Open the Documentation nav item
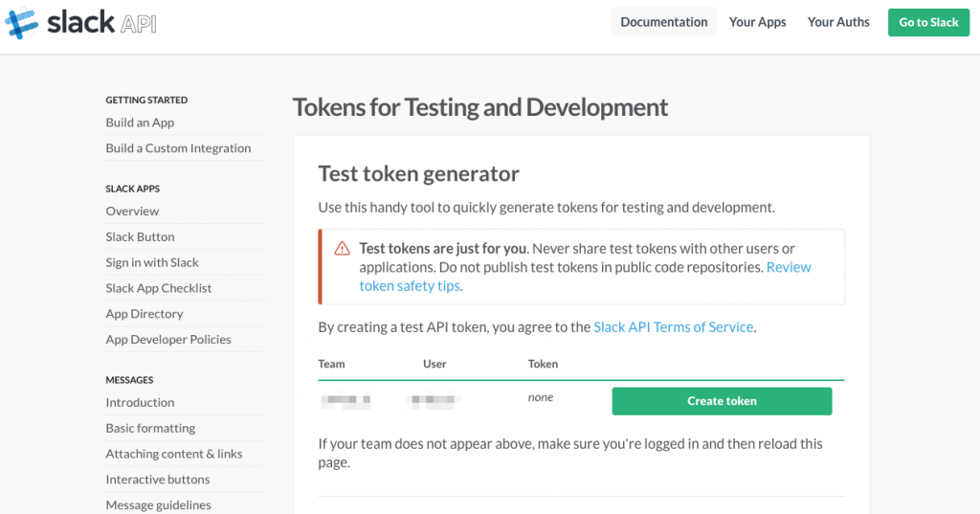 tap(664, 22)
